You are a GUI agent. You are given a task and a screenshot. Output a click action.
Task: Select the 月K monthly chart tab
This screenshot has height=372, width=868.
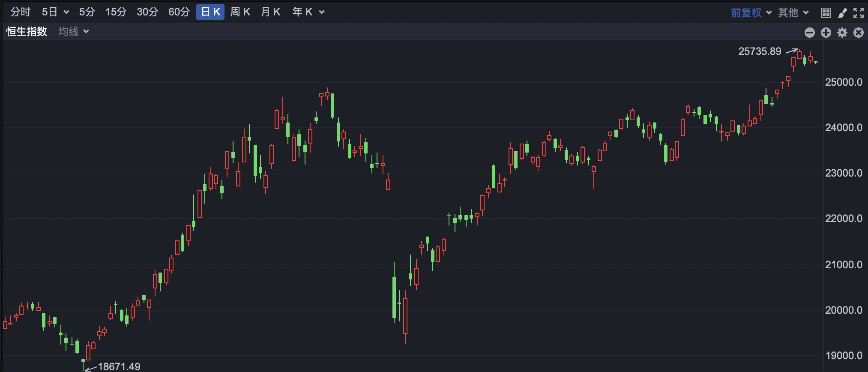(x=270, y=12)
